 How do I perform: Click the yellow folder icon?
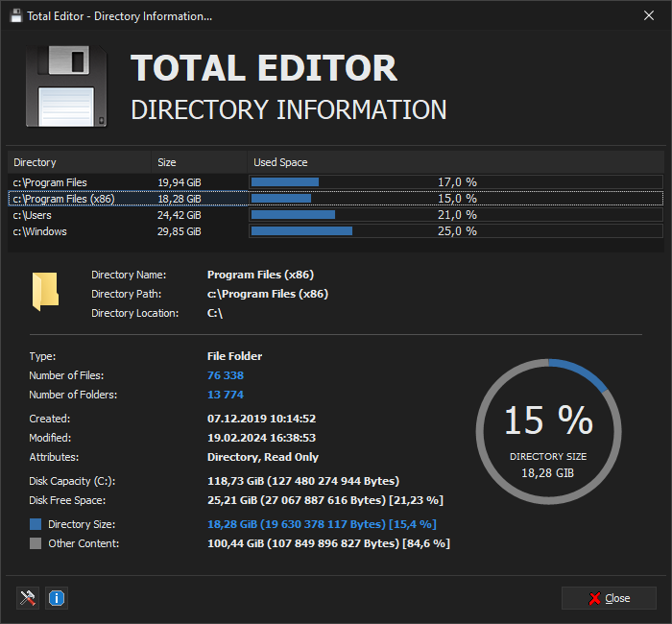(x=45, y=292)
